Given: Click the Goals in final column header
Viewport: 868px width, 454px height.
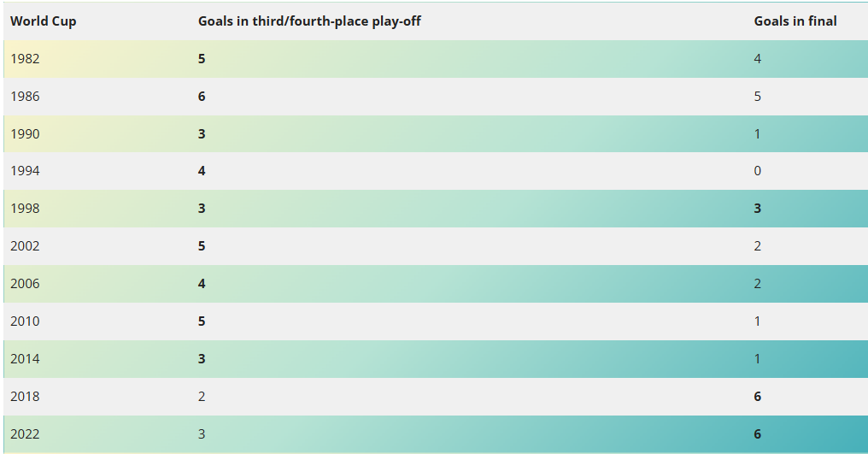Looking at the screenshot, I should (795, 21).
